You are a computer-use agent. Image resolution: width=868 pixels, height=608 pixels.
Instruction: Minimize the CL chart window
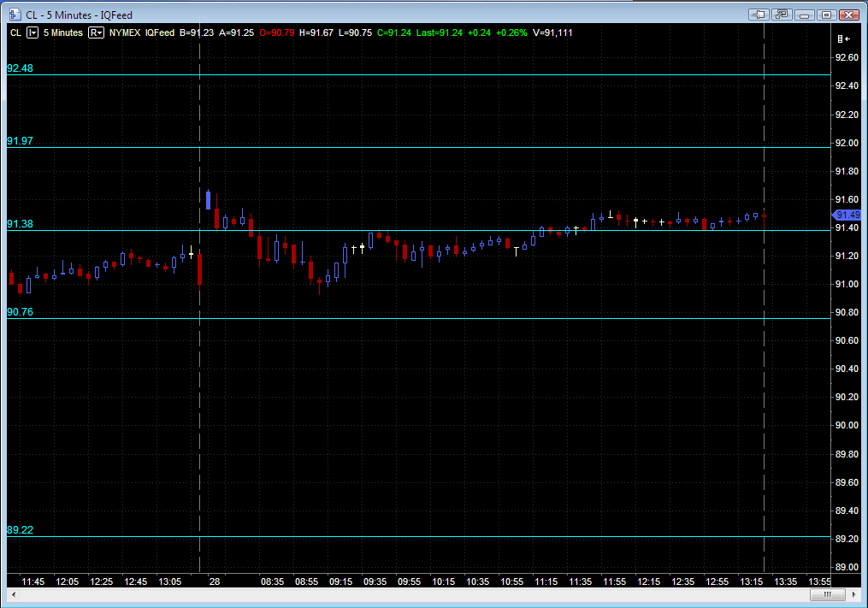coord(805,15)
